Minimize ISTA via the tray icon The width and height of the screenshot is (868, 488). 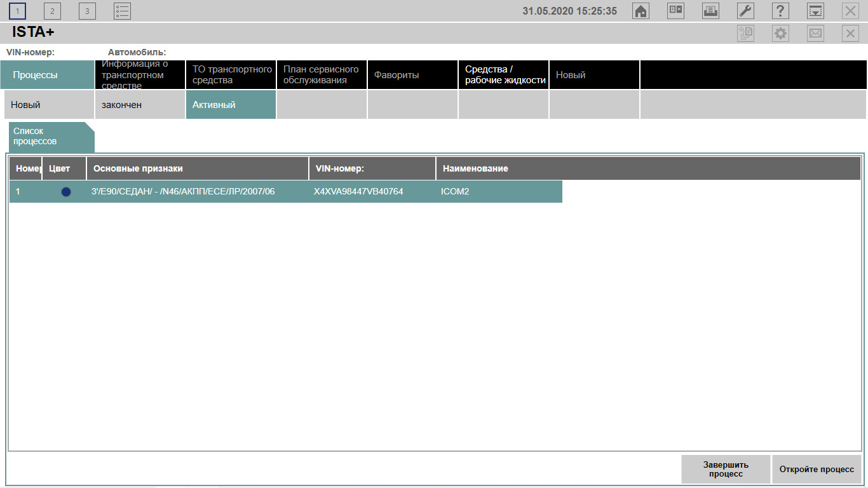815,11
